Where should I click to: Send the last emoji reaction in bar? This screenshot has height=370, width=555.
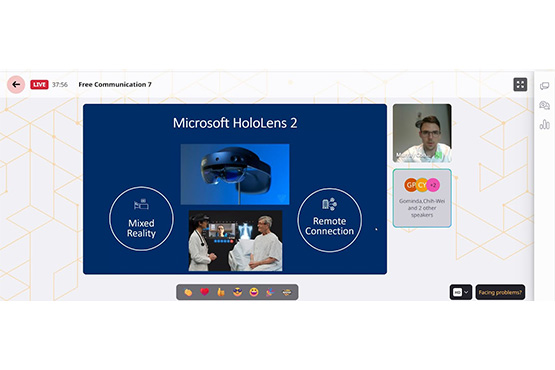[x=287, y=292]
